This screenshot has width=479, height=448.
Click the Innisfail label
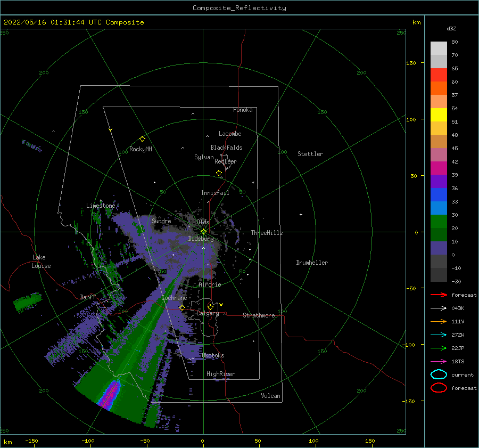[215, 193]
